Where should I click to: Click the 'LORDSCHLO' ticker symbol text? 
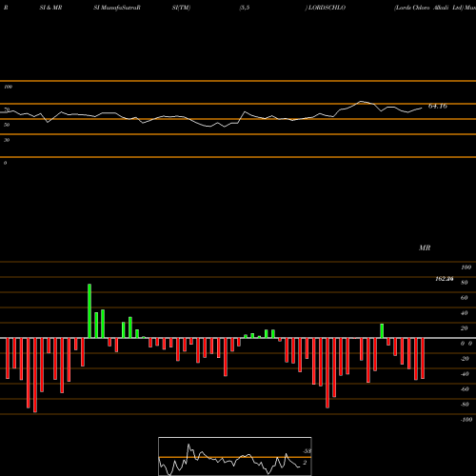(x=327, y=8)
